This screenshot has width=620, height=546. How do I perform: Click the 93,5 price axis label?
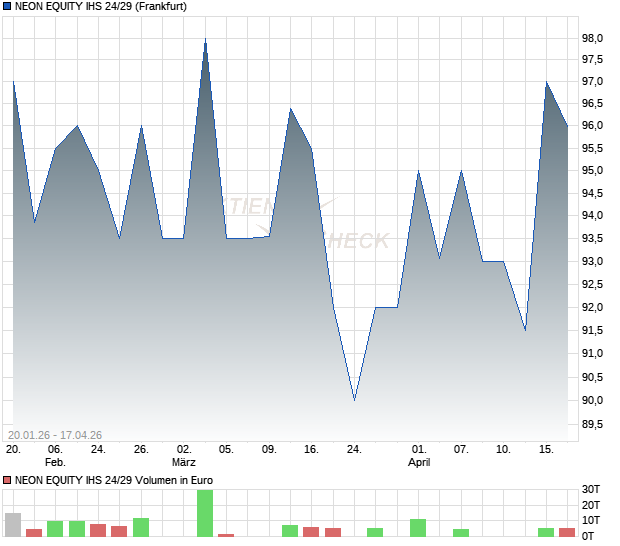coord(592,238)
